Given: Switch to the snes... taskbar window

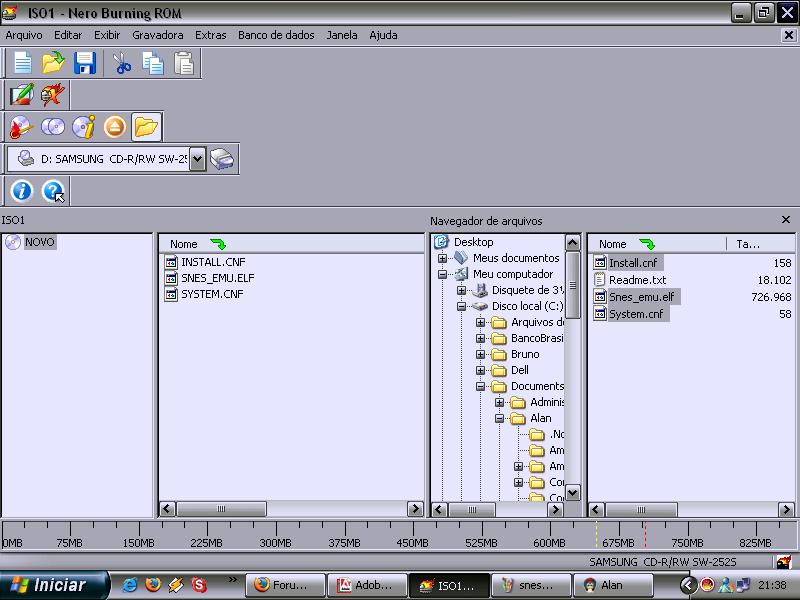Looking at the screenshot, I should [x=531, y=585].
